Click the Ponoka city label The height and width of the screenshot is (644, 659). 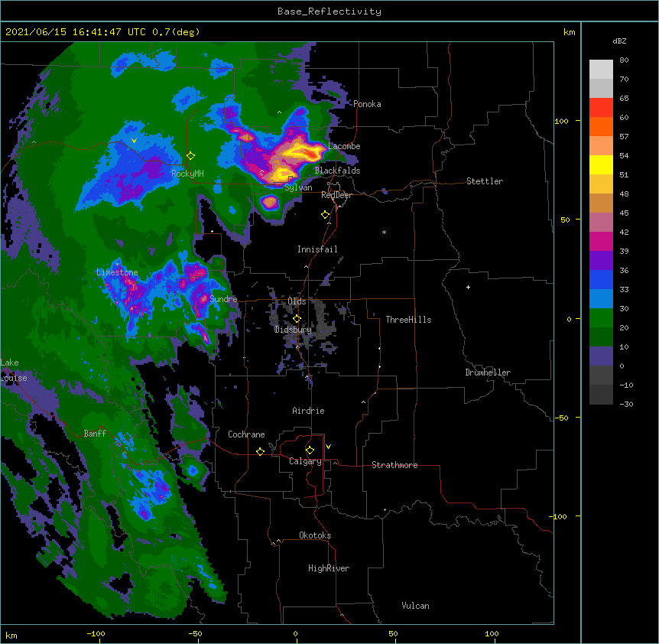pos(367,104)
